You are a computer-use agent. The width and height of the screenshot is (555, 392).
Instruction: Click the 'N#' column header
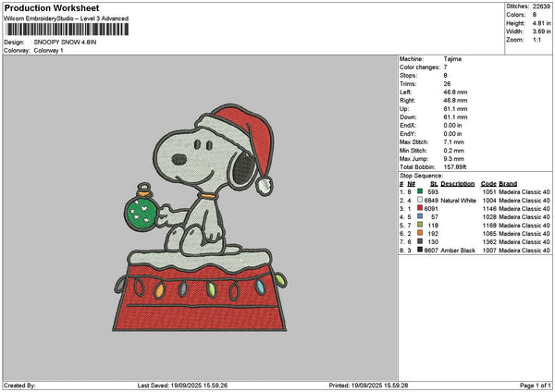[x=411, y=184]
